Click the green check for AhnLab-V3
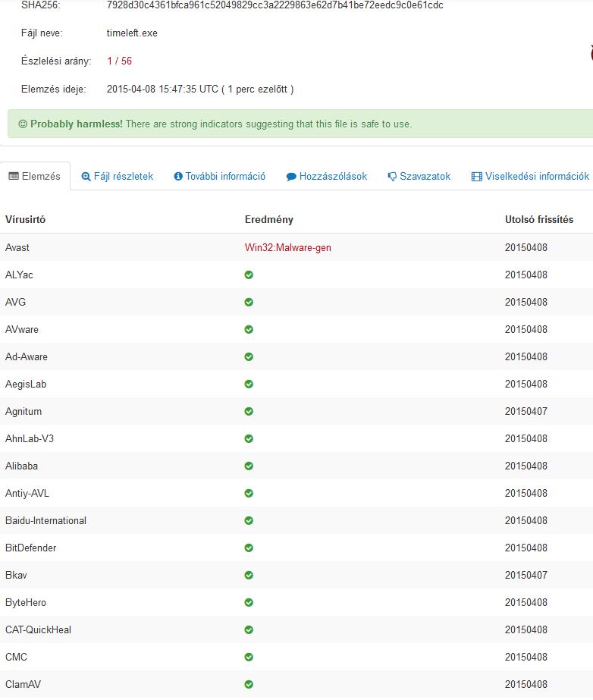Screen dimensions: 593x700 [249, 439]
